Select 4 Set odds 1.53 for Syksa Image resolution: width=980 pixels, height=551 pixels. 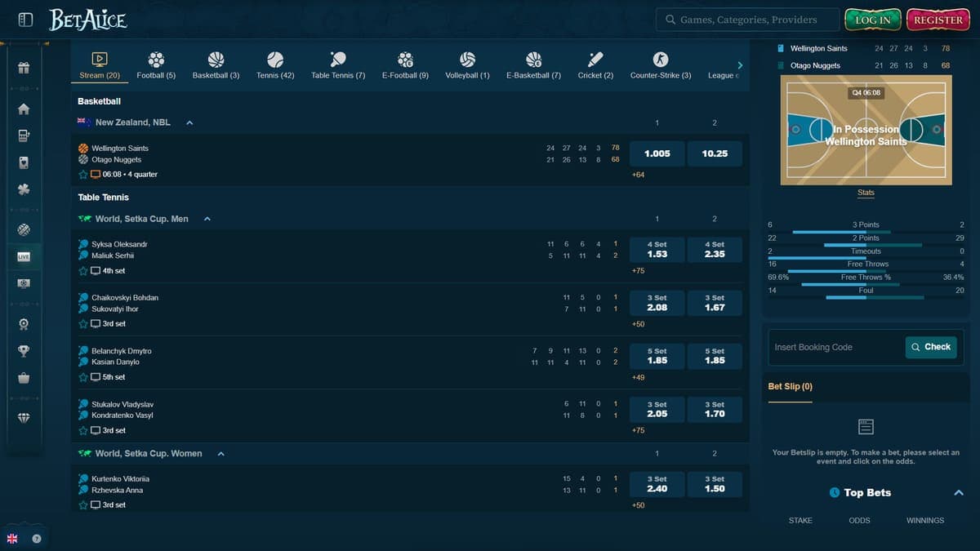coord(657,250)
